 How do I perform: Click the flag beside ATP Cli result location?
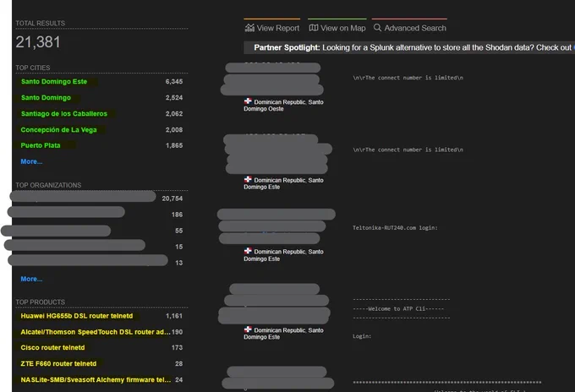coord(248,329)
